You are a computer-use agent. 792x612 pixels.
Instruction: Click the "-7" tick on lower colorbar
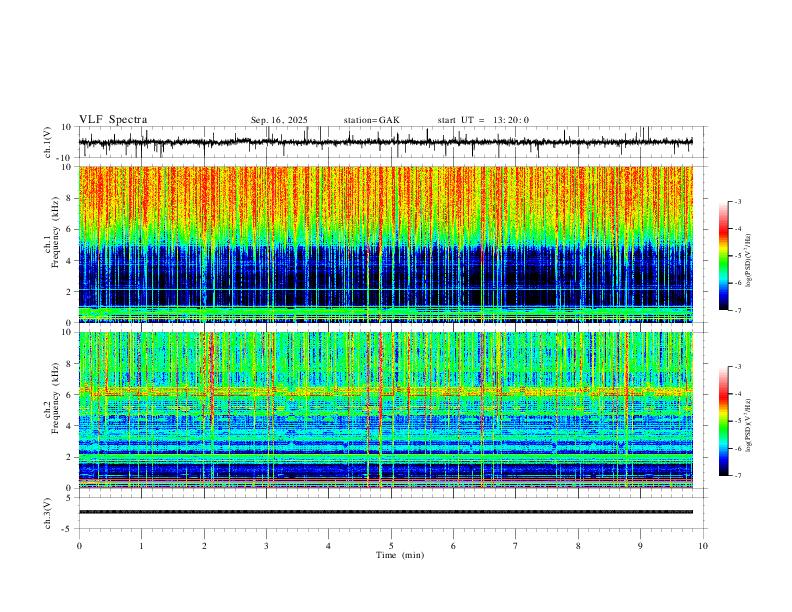[737, 475]
